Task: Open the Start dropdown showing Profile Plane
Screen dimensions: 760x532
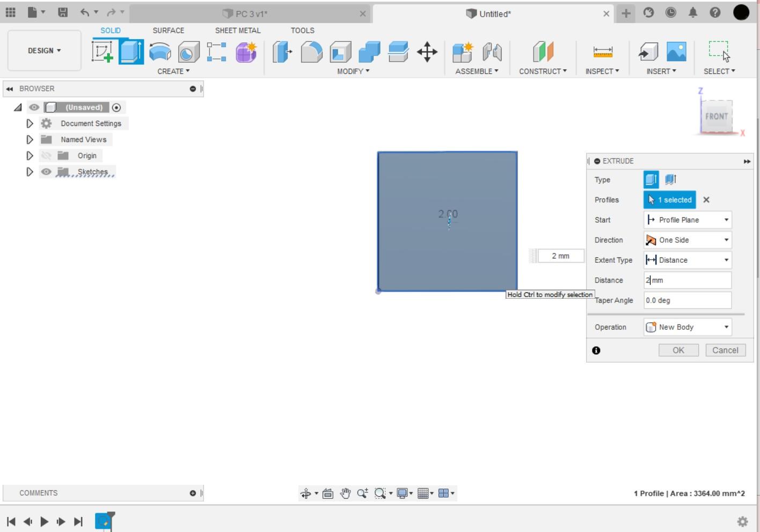Action: tap(688, 220)
